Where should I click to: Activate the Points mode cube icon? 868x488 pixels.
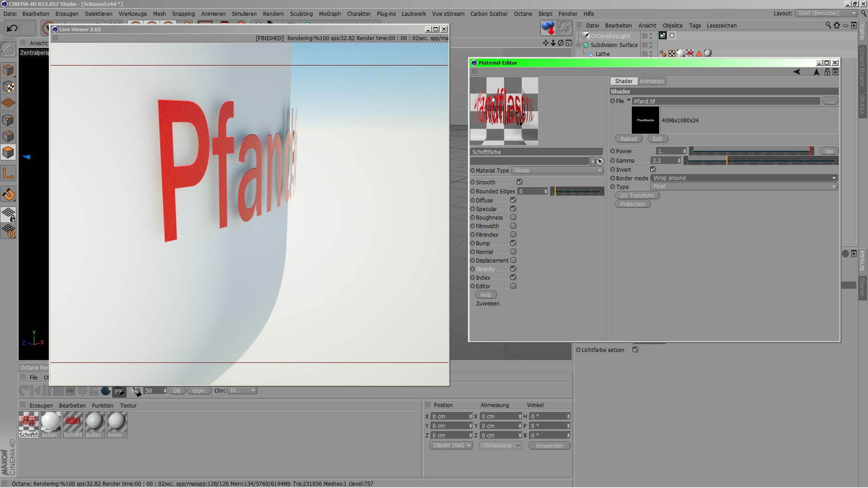(8, 120)
